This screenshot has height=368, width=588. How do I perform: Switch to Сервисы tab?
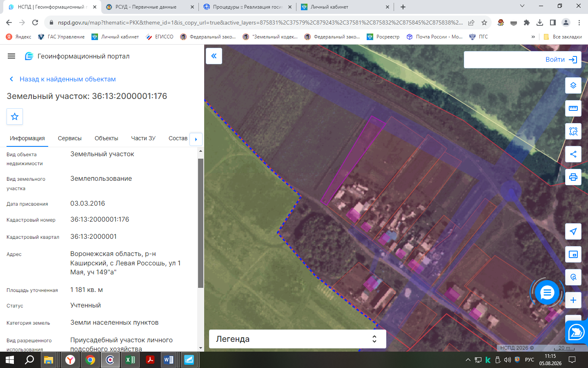70,138
